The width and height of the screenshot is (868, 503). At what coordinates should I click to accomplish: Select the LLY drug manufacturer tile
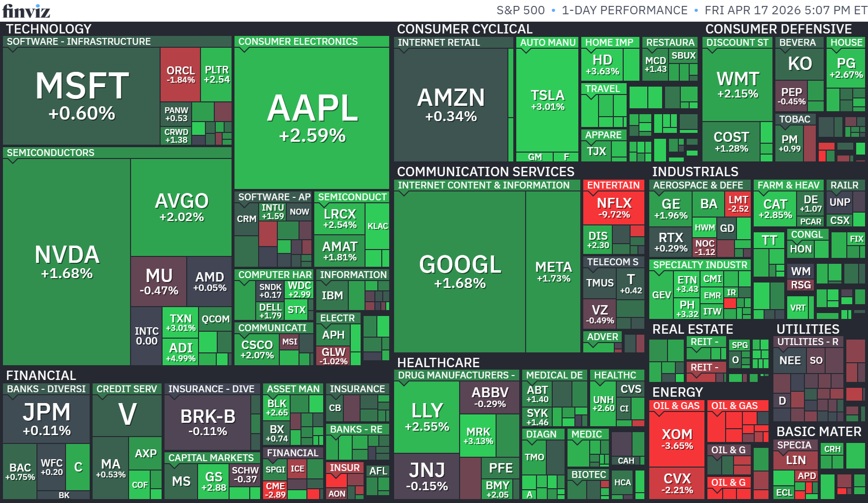(427, 416)
